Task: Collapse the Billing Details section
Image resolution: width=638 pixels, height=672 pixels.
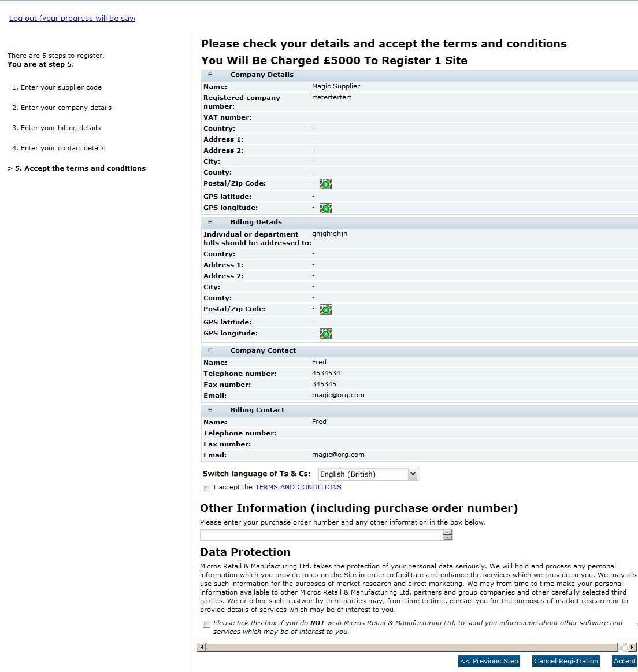Action: point(210,222)
